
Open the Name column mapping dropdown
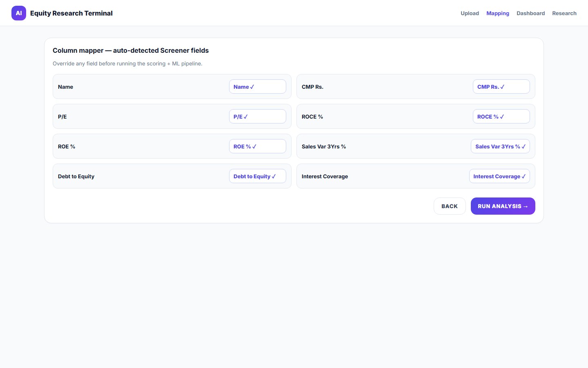click(258, 87)
